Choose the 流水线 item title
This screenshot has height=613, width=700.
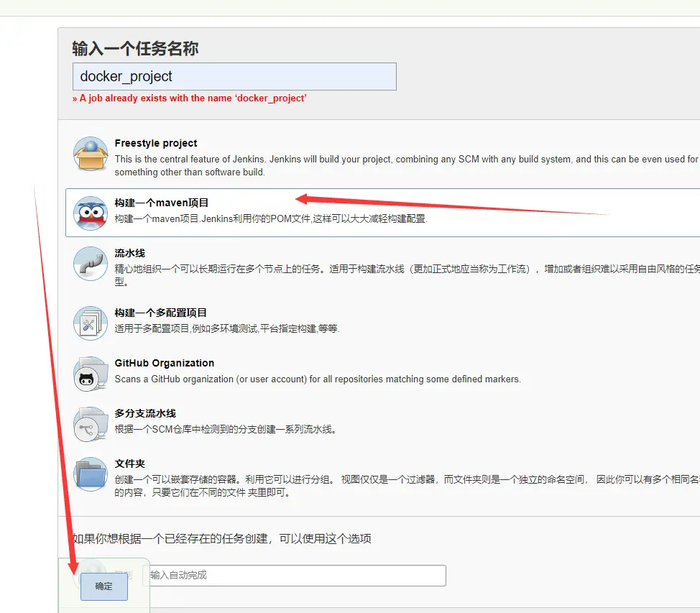(130, 253)
